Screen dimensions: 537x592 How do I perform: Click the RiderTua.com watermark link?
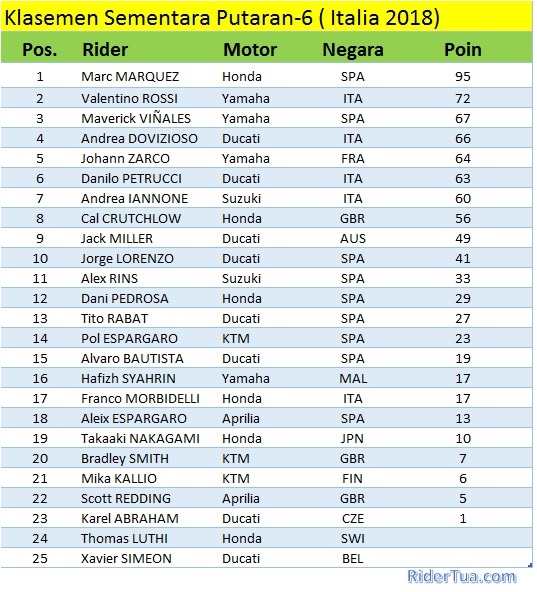click(x=462, y=577)
